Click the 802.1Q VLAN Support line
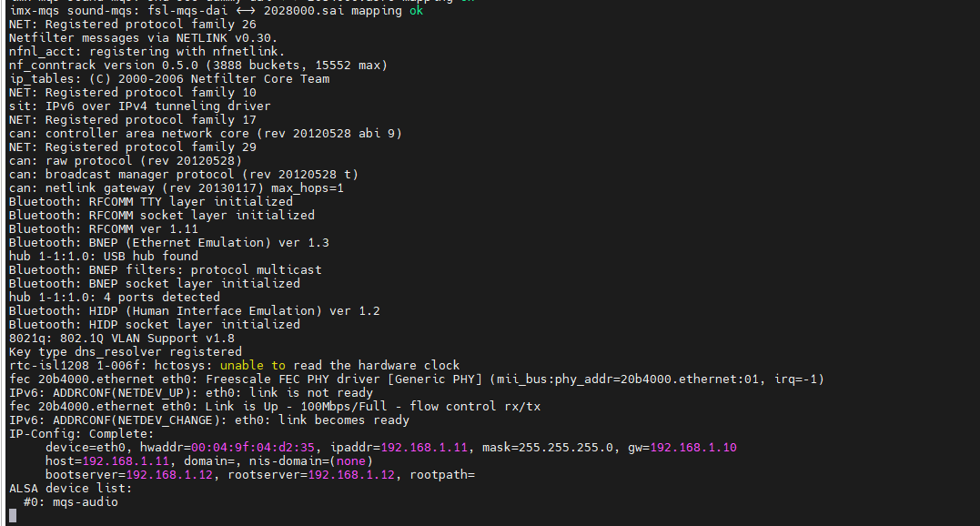This screenshot has width=980, height=526. pyautogui.click(x=122, y=339)
